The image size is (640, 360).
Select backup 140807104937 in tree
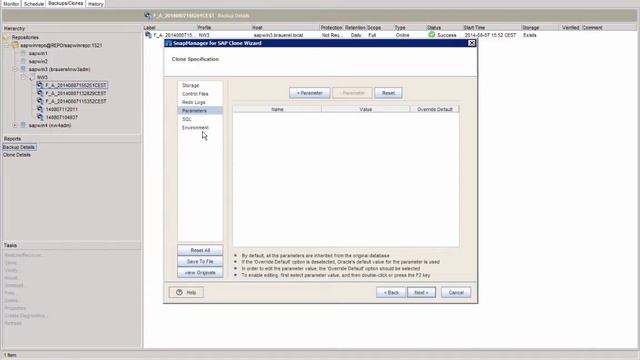pyautogui.click(x=62, y=117)
